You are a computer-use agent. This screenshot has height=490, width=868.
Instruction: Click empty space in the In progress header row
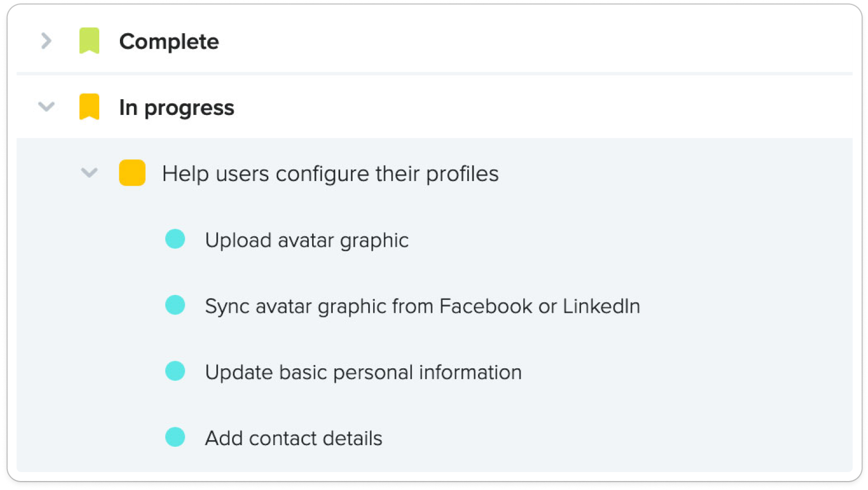pyautogui.click(x=544, y=107)
